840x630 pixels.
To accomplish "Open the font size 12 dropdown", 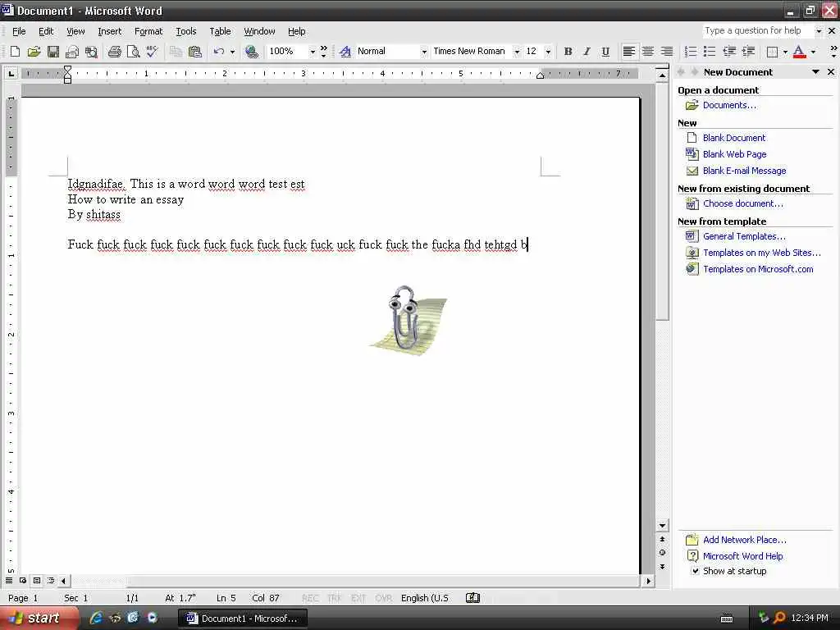I will pos(547,52).
